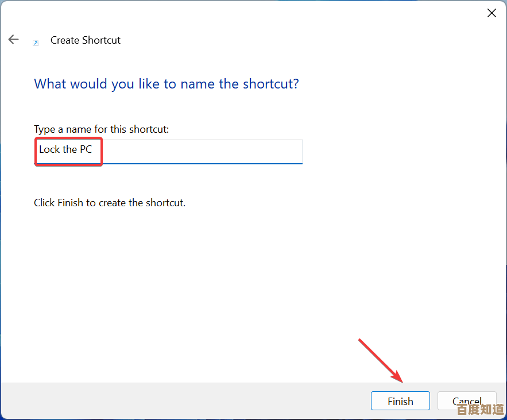Click the red highlight box border around name
This screenshot has height=420, width=507.
point(102,152)
